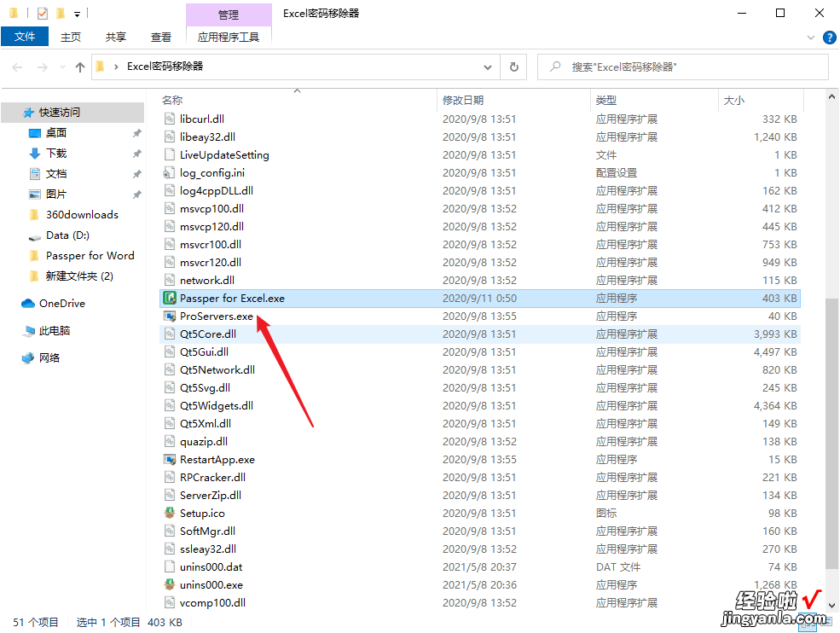This screenshot has height=633, width=840.
Task: Select the file network.dll
Action: 480,281
